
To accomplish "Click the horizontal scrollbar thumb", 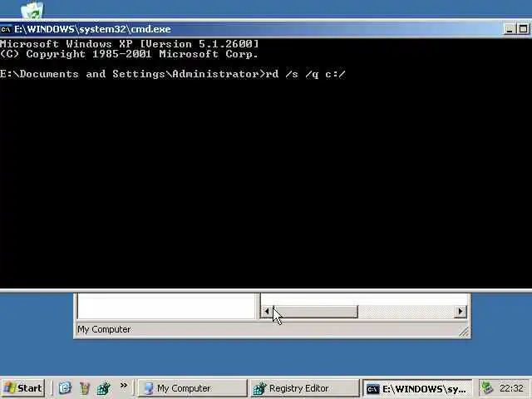I will tap(315, 311).
